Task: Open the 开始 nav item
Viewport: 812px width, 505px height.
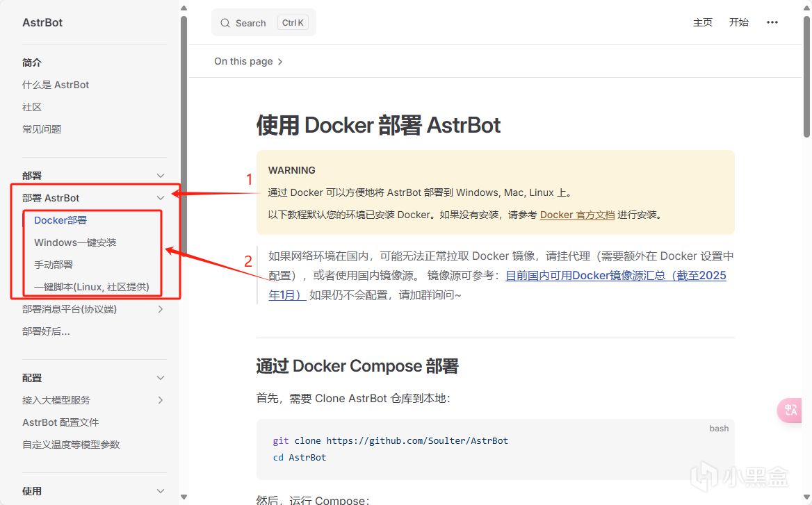Action: pos(739,22)
